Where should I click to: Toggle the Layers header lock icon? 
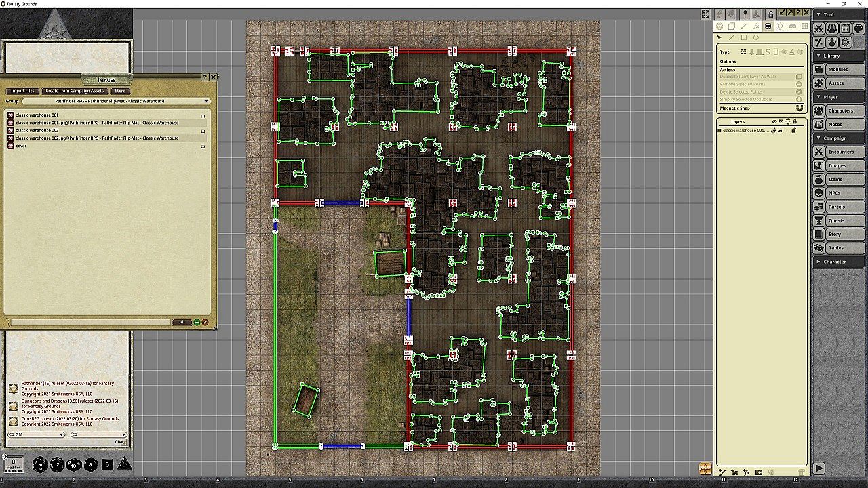[795, 122]
